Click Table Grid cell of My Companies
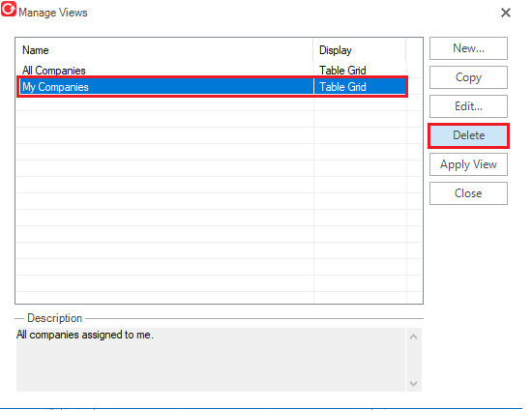The width and height of the screenshot is (532, 410). click(x=342, y=87)
